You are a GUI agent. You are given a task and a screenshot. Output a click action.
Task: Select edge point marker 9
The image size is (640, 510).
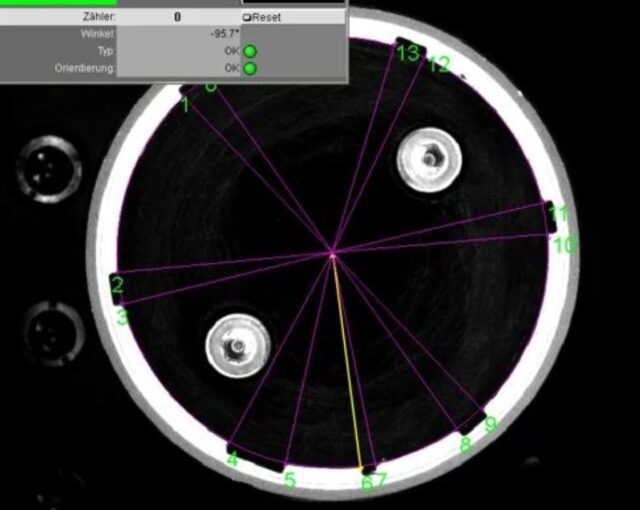[491, 424]
